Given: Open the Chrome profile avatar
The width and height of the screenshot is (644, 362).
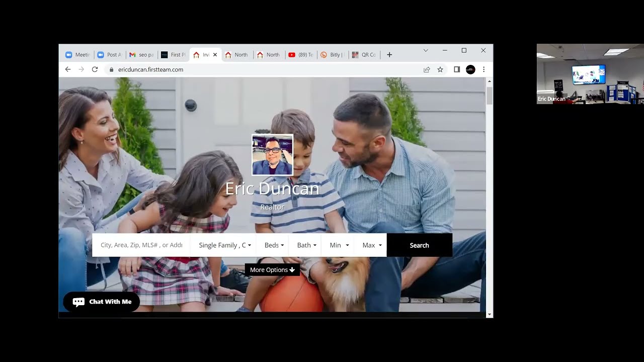Looking at the screenshot, I should coord(470,69).
